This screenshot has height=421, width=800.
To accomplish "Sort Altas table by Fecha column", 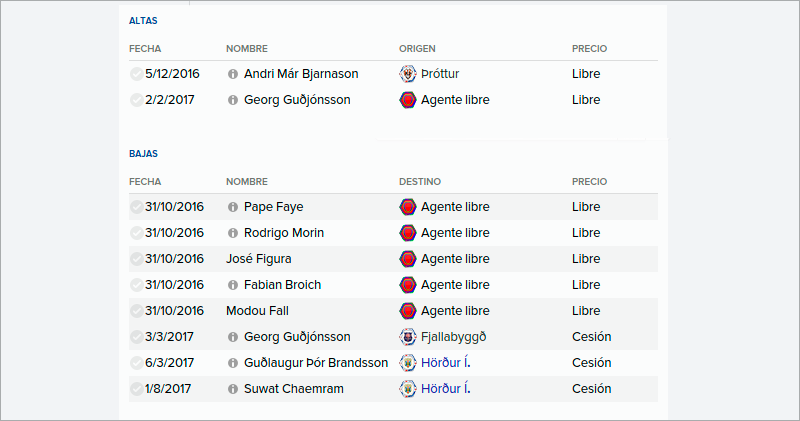I will pos(145,48).
